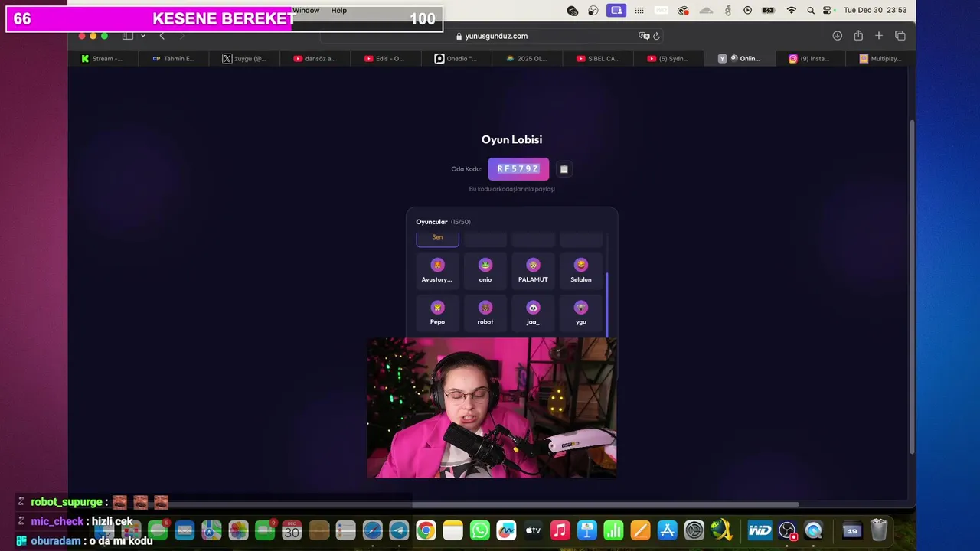The height and width of the screenshot is (551, 980).
Task: Open WhatsApp from the Dock
Action: click(x=480, y=530)
